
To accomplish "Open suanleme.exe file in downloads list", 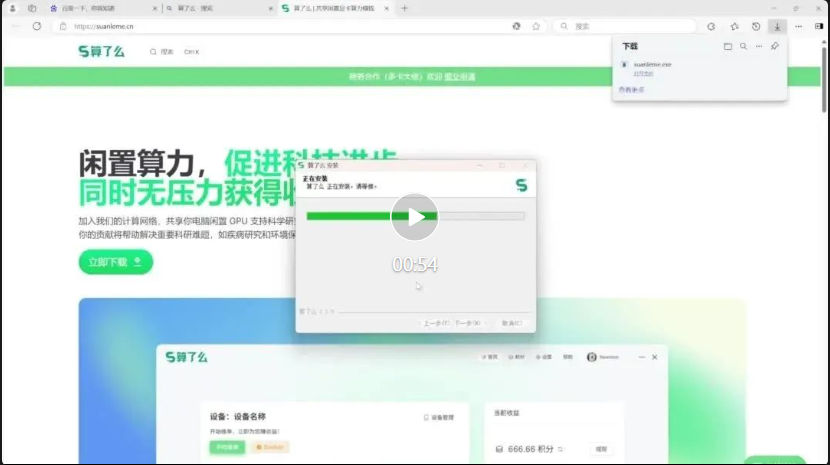I will pos(652,64).
